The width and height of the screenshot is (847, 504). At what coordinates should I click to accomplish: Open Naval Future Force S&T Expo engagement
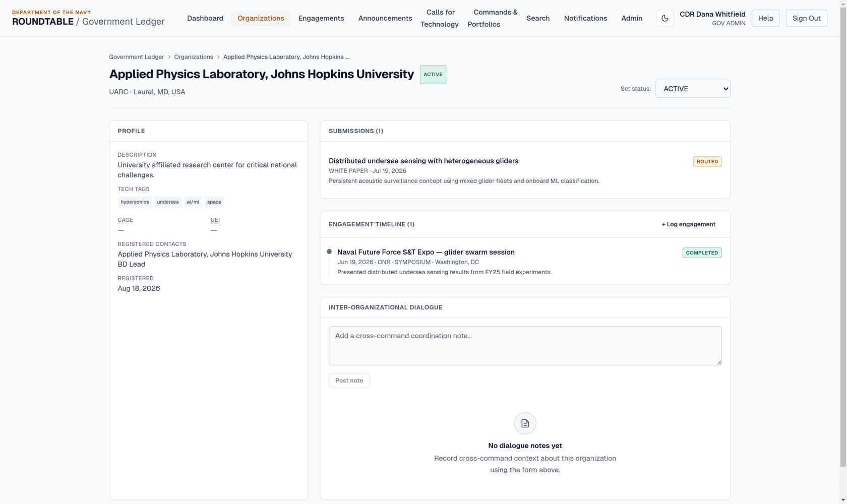coord(426,252)
